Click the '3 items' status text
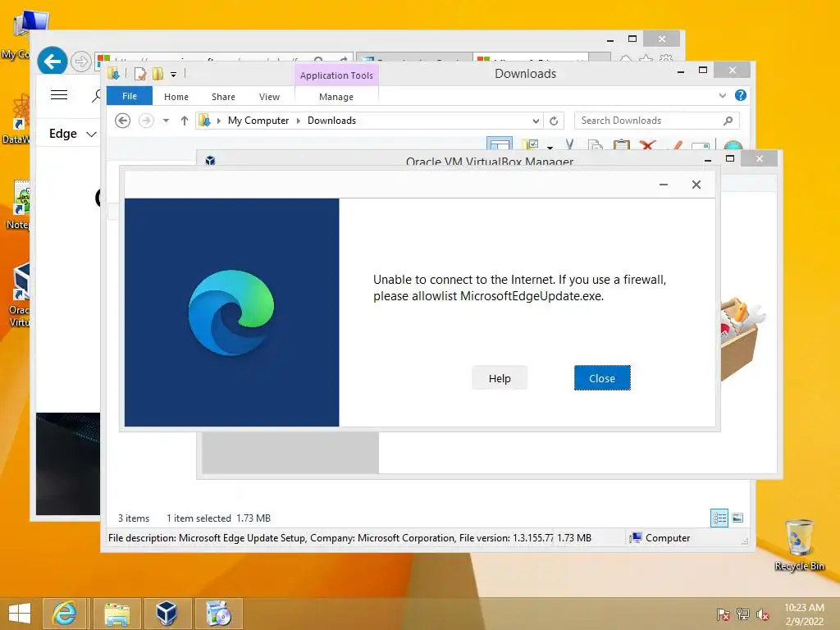The image size is (840, 630). click(134, 518)
